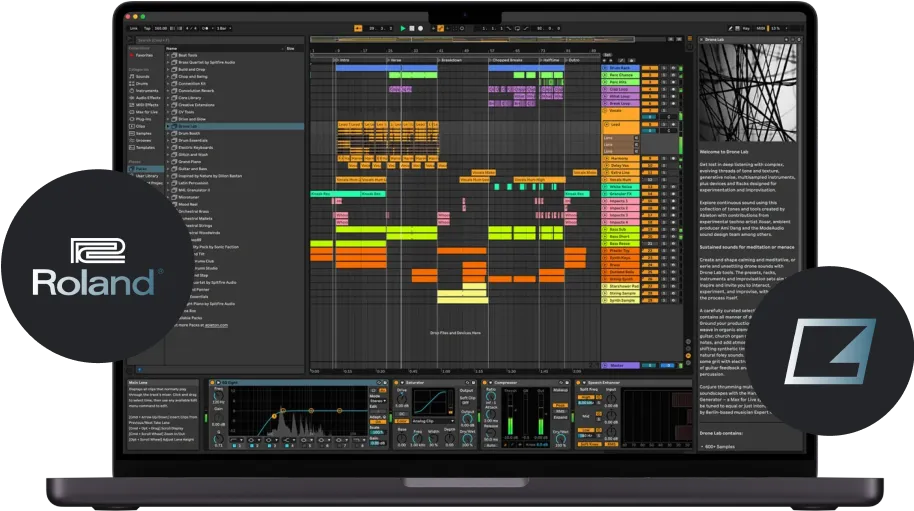Toggle the EQ Eight device activator
The width and height of the screenshot is (914, 511).
point(214,382)
